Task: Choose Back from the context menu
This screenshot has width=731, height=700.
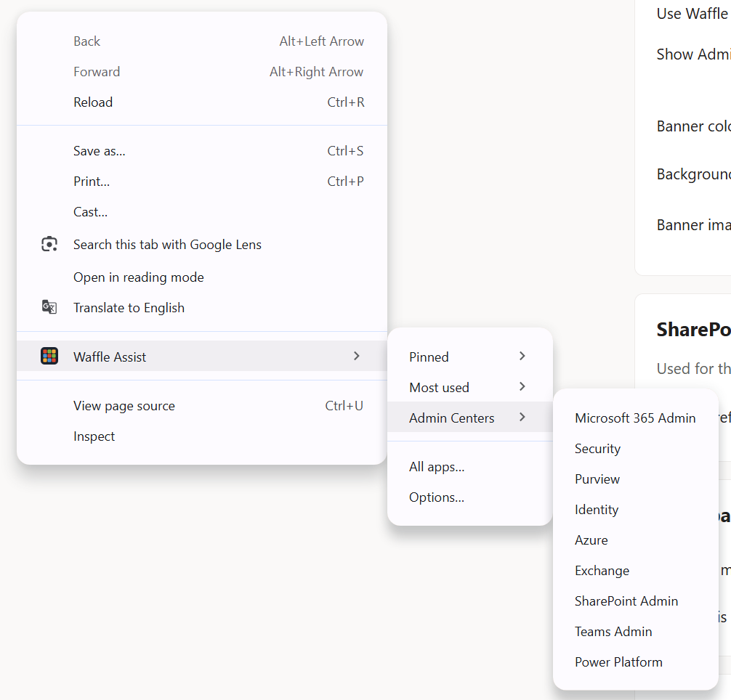Action: click(202, 41)
